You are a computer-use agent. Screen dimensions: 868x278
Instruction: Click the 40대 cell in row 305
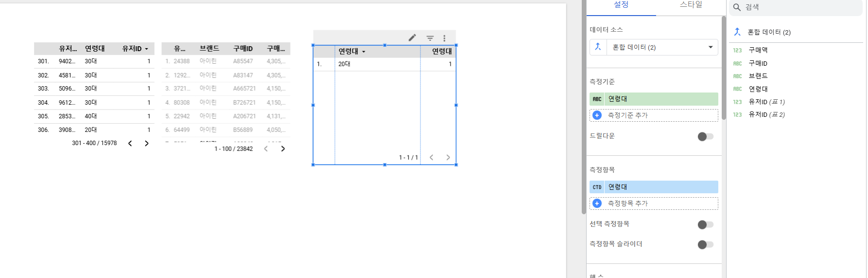click(91, 116)
